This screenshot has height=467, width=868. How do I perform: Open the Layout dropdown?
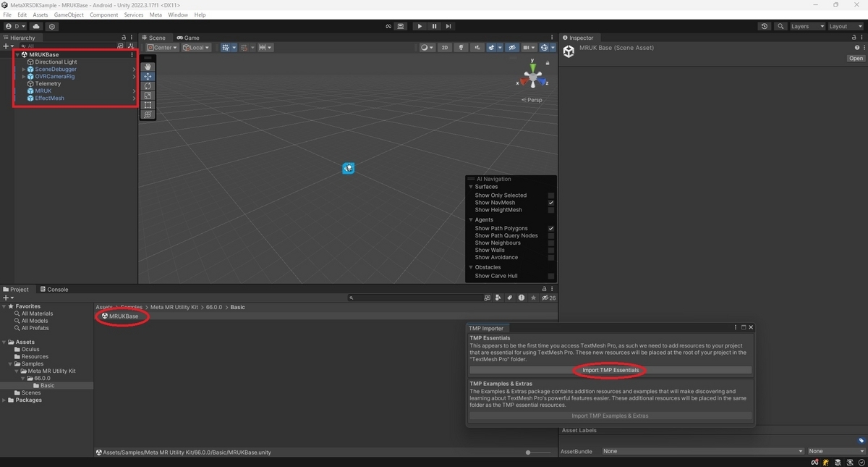coord(846,26)
